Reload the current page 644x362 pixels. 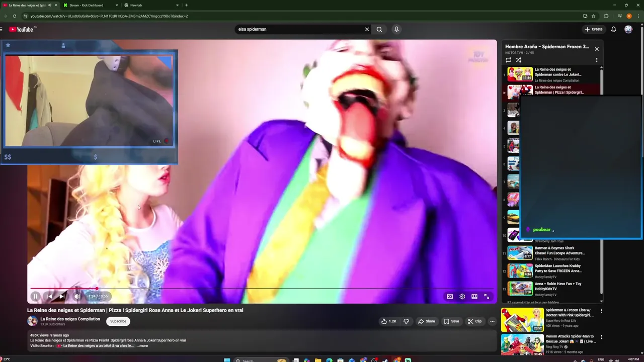point(15,16)
